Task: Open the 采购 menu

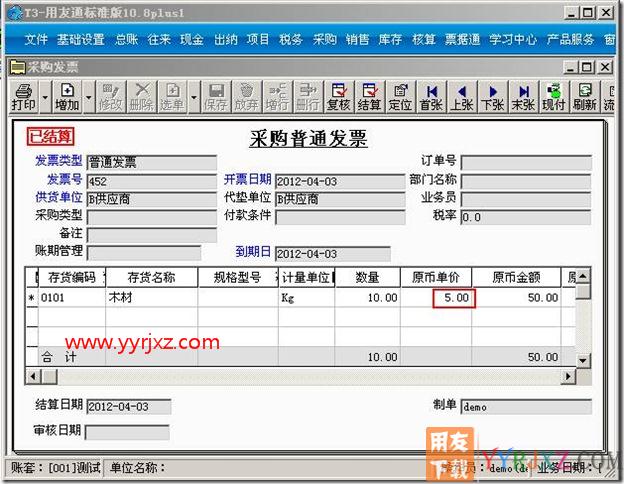Action: tap(324, 39)
